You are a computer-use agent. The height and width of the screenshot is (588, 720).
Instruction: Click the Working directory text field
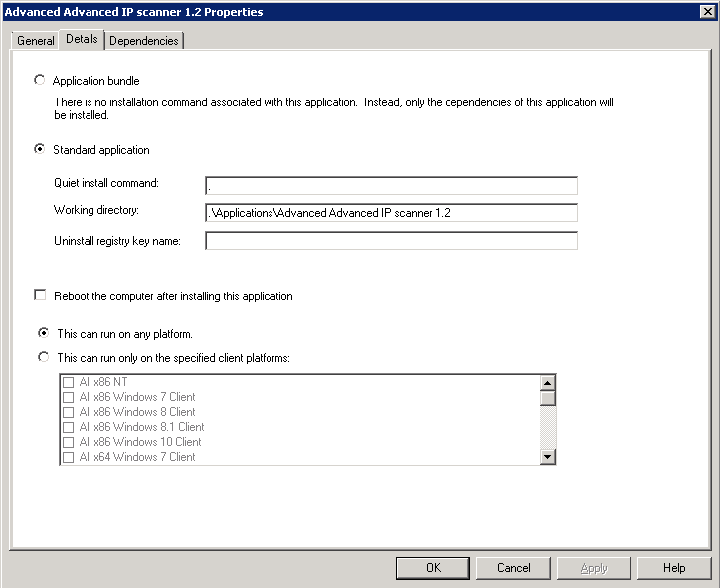coord(391,213)
